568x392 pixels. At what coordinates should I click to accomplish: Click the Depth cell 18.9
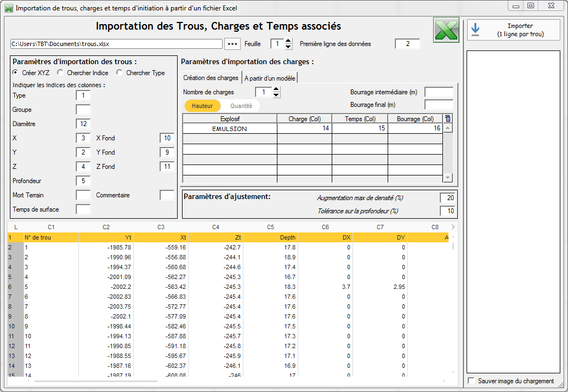point(271,257)
